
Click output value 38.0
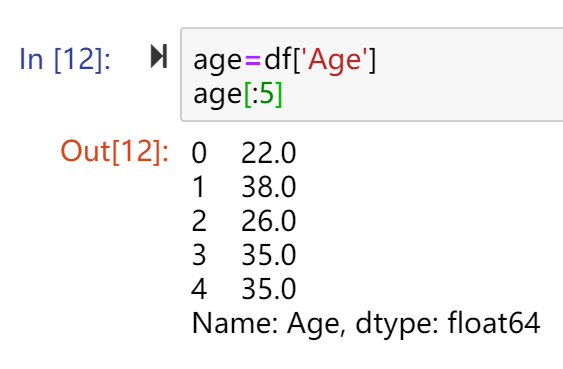point(269,187)
